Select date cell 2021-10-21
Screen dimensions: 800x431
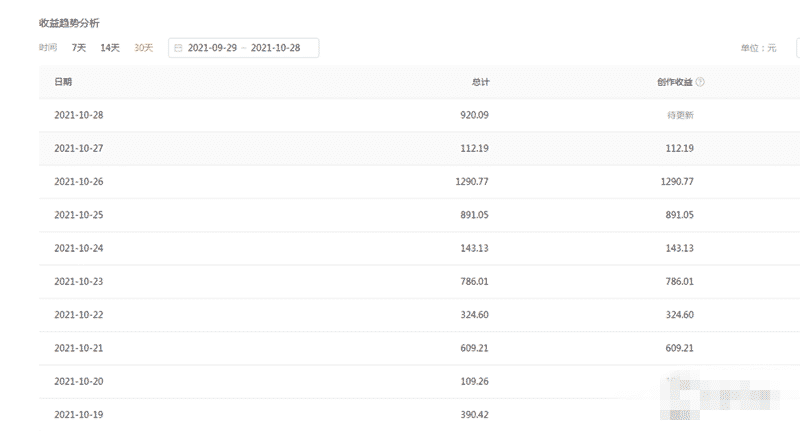coord(79,348)
